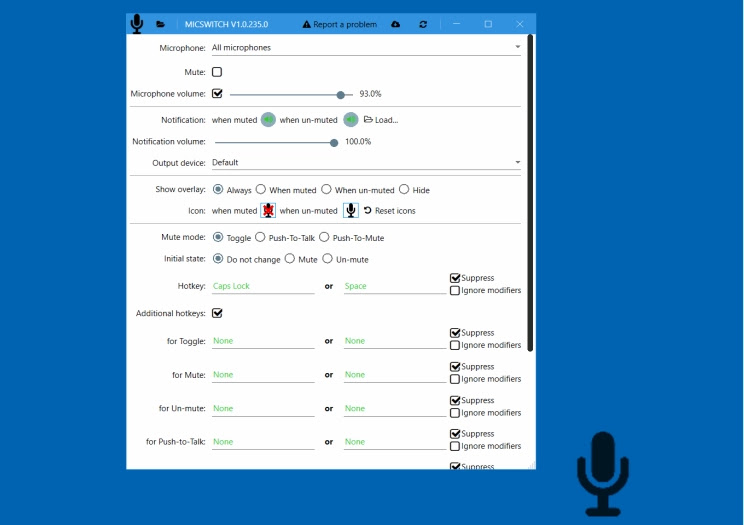Click the Caps Lock hotkey field
744x525 pixels.
[x=263, y=286]
